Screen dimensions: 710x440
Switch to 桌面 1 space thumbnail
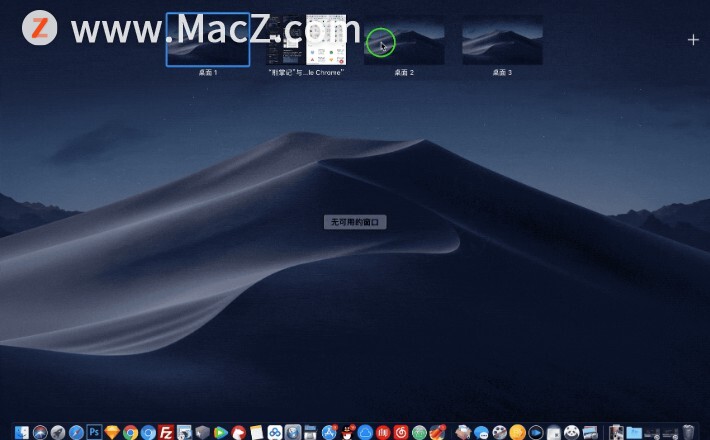click(x=208, y=39)
